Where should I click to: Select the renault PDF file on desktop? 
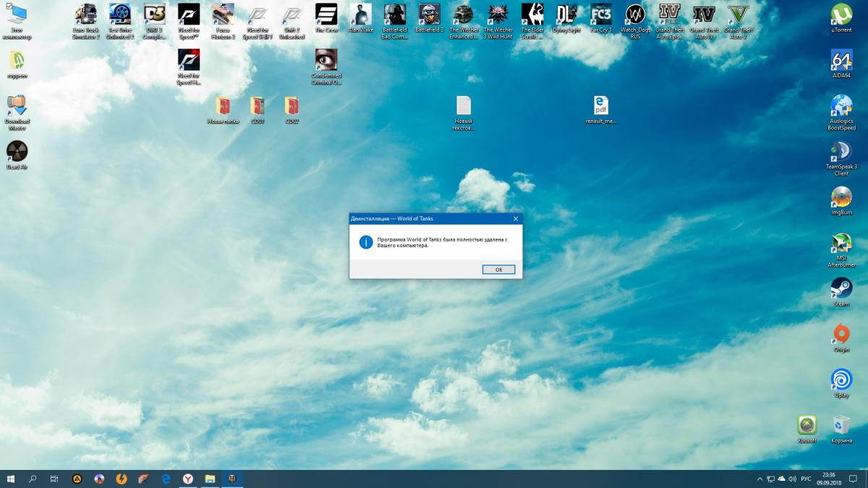tap(601, 107)
